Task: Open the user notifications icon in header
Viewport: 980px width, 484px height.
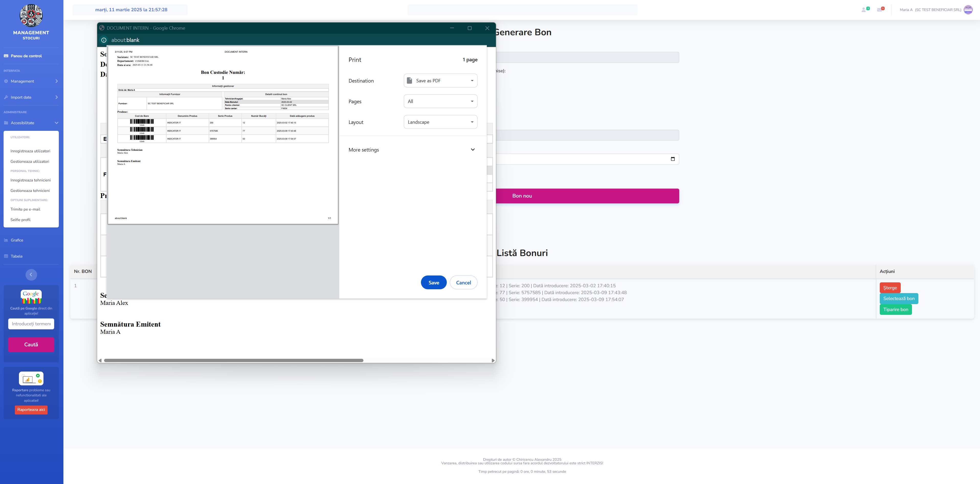Action: pyautogui.click(x=864, y=9)
